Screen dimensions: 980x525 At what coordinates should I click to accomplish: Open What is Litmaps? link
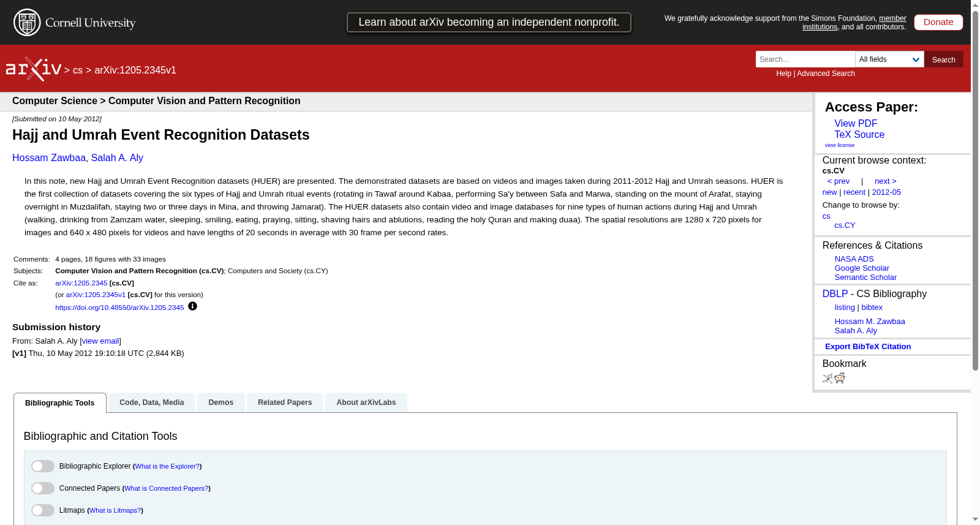point(115,511)
